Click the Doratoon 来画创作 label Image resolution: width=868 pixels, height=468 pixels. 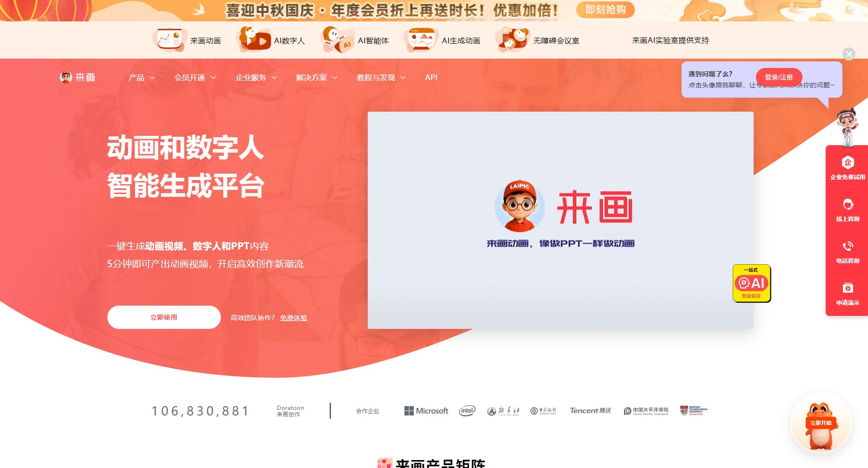290,411
